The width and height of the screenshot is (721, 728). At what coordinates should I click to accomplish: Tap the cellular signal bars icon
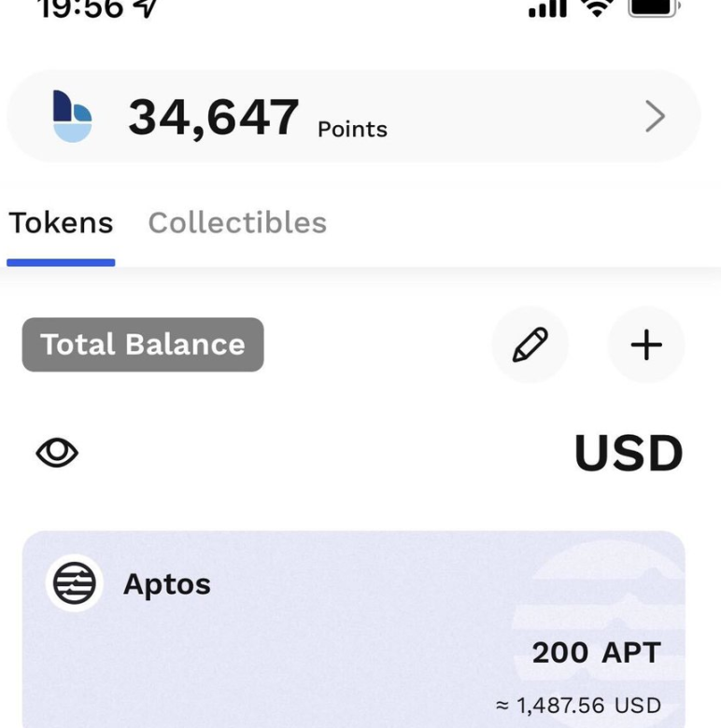(x=547, y=9)
